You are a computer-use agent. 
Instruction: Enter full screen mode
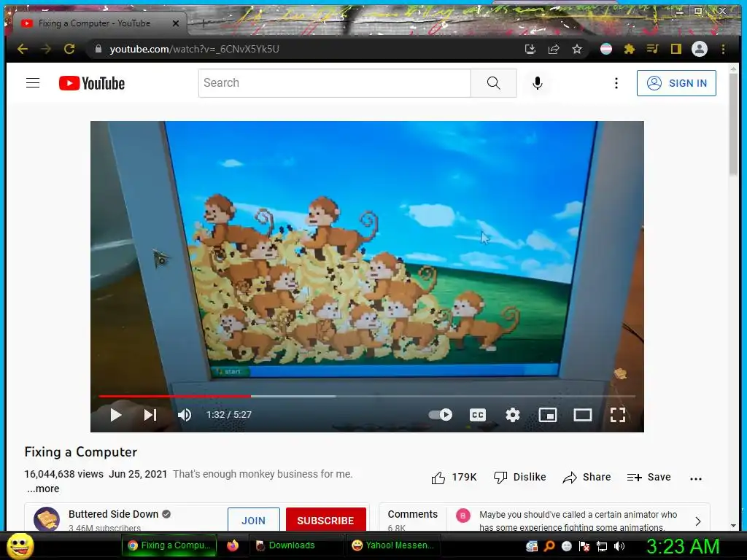[618, 415]
